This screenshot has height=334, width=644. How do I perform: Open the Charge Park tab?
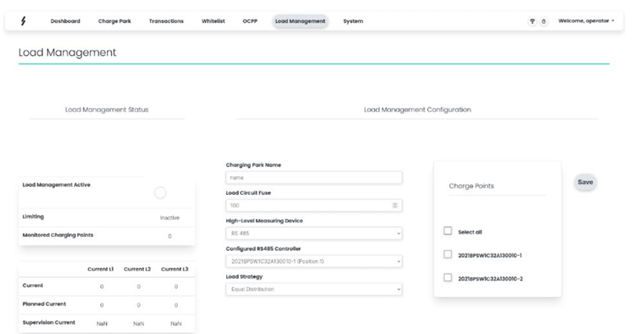[114, 21]
